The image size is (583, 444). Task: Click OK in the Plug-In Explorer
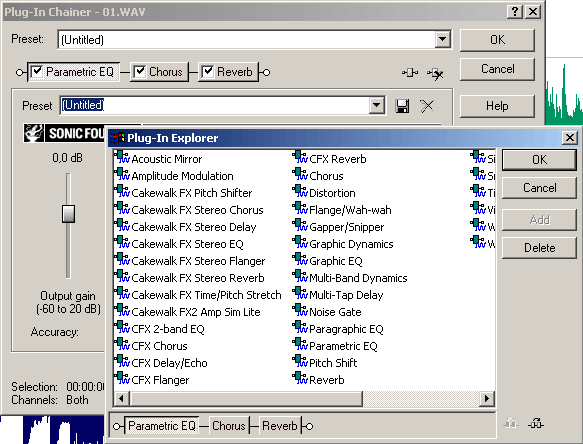click(x=539, y=160)
